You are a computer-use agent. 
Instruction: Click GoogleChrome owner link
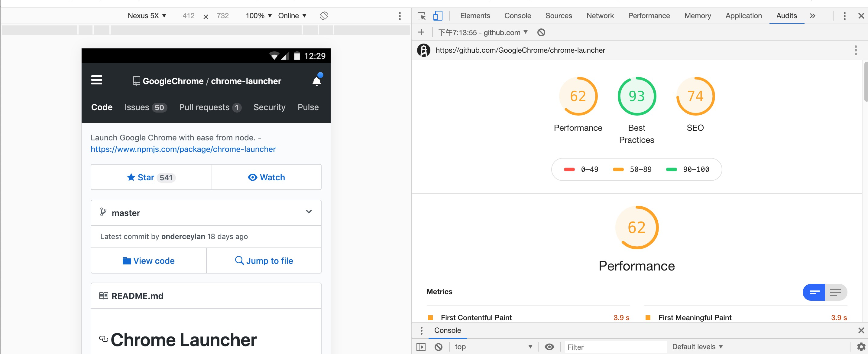pos(173,81)
